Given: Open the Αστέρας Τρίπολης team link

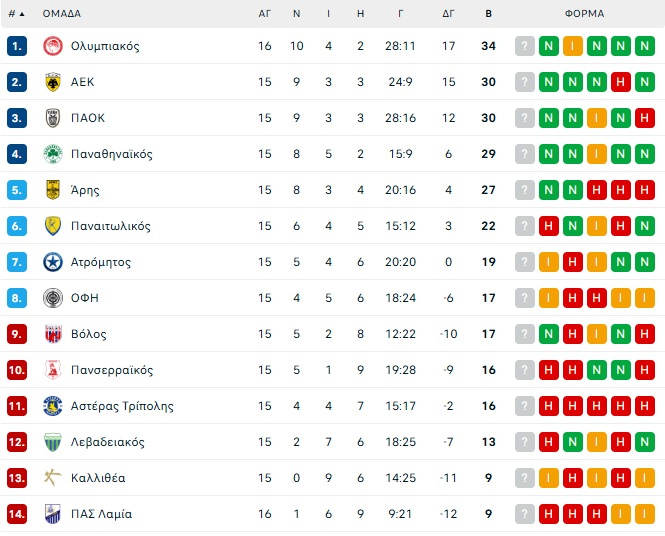Looking at the screenshot, I should (122, 406).
